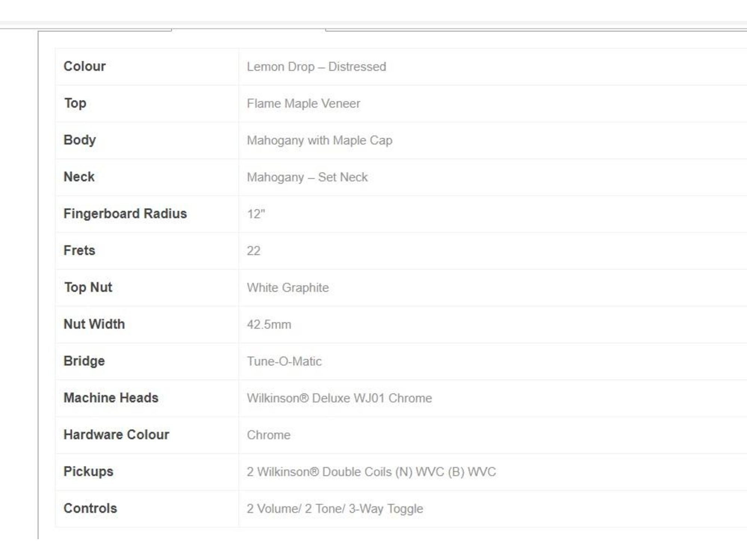Select the 22 frets value
The image size is (747, 560).
coord(253,251)
